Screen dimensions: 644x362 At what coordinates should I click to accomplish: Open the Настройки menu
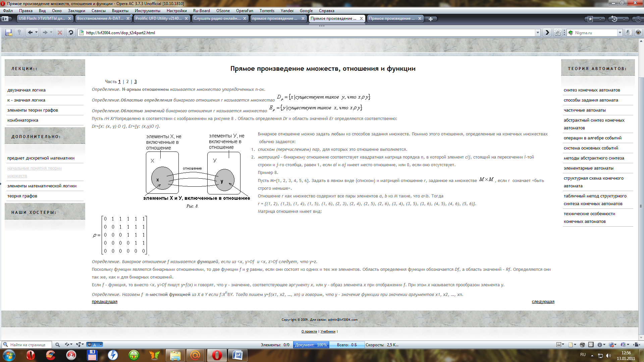click(x=177, y=11)
